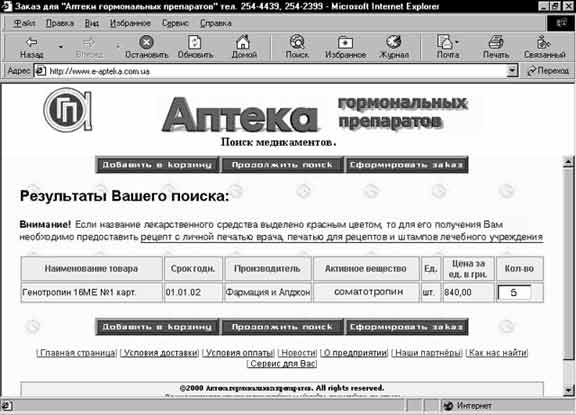
Task: Click the address URL field
Action: 277,71
